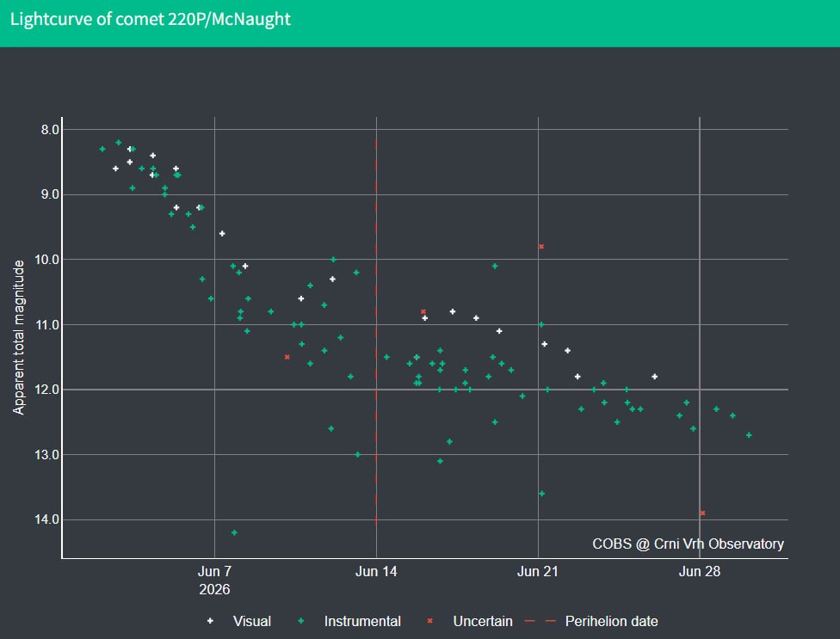
Task: Click the Jun 28 x-axis tick label
Action: pyautogui.click(x=699, y=572)
